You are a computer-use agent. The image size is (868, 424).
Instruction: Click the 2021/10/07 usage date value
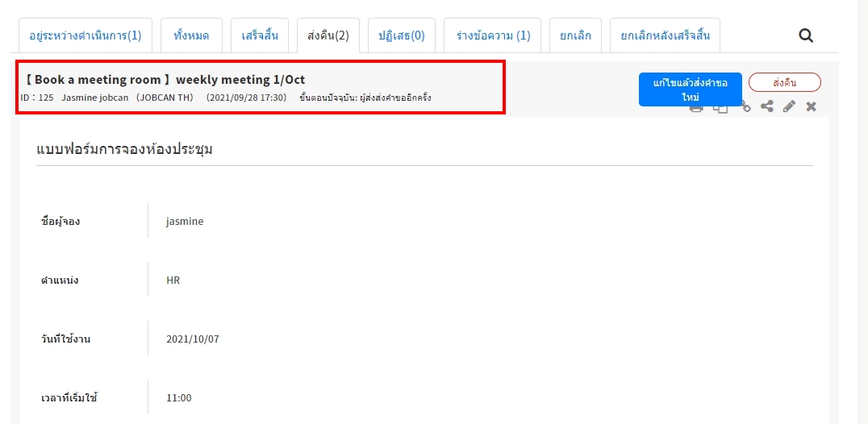193,339
